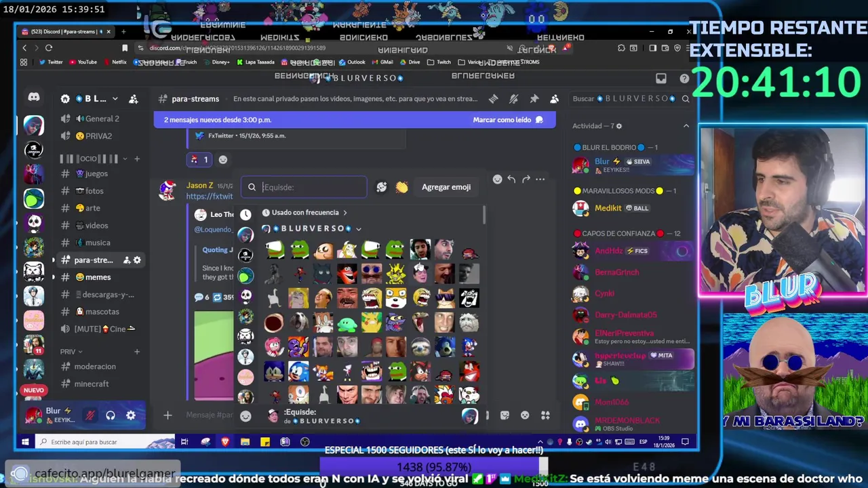Click the add reaction icon on Jason Z message
The height and width of the screenshot is (488, 868).
[x=497, y=179]
